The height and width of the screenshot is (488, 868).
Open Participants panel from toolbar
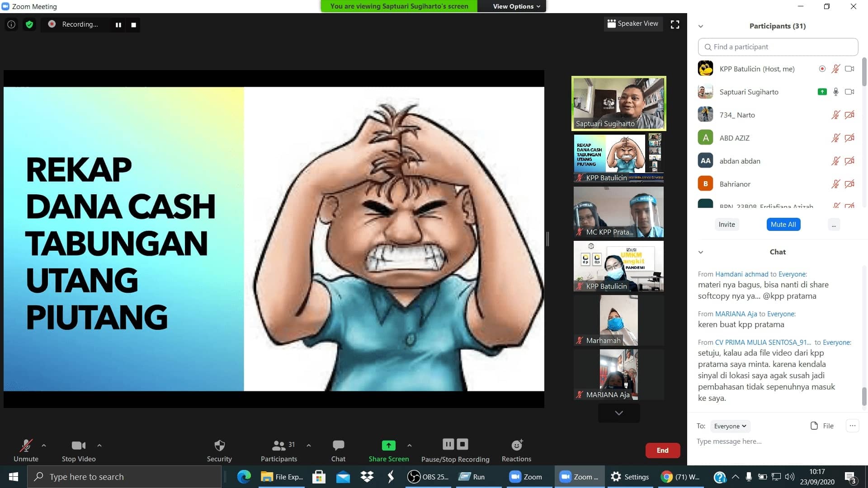coord(279,446)
